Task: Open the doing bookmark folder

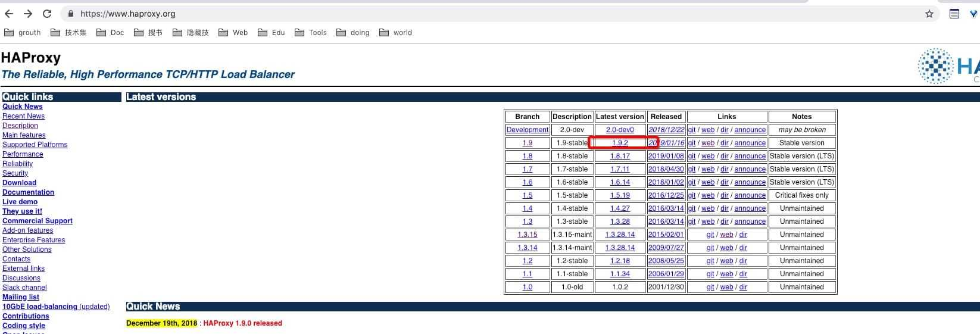Action: 353,33
